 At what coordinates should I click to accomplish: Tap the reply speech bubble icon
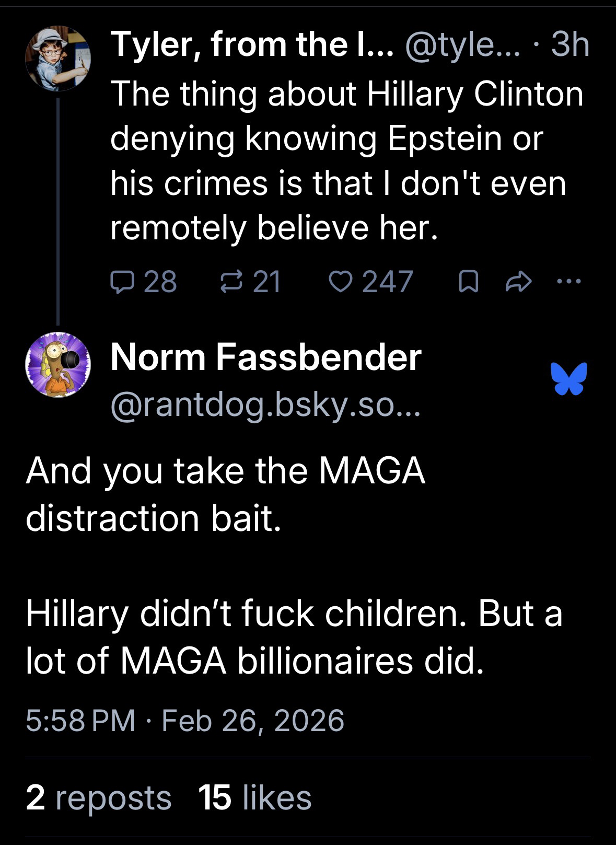121,282
